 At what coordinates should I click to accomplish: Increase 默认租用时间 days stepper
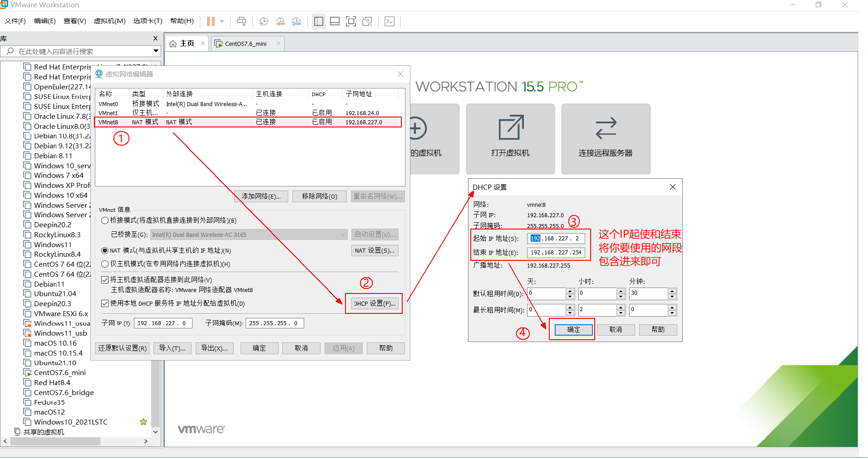click(x=570, y=291)
